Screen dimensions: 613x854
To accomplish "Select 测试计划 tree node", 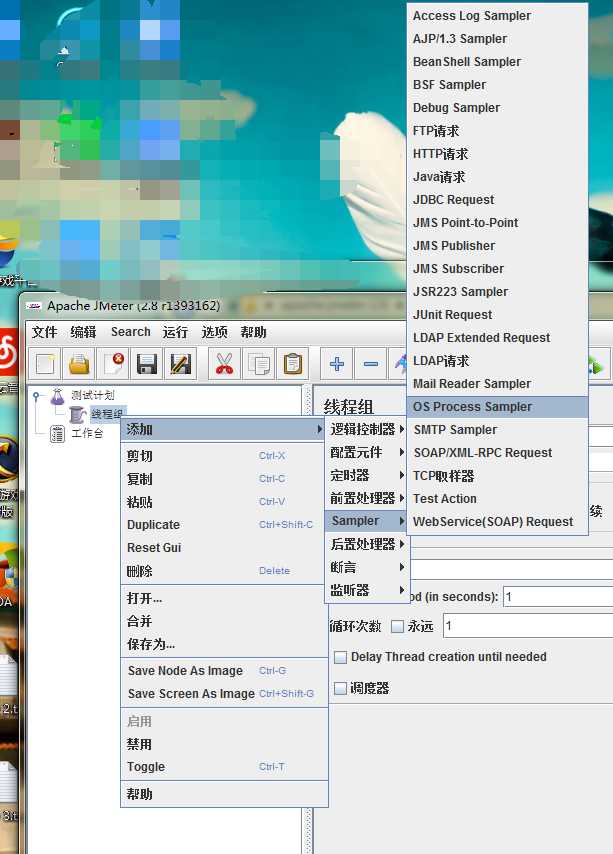I will [93, 395].
